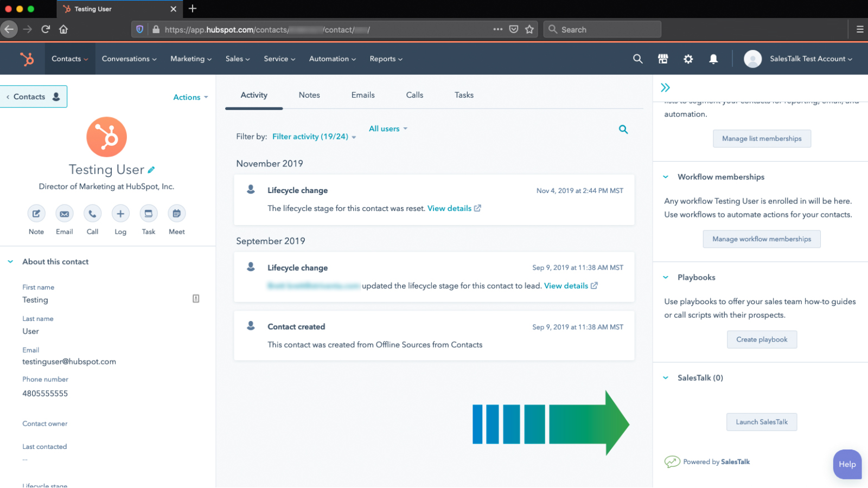View details of November lifecycle reset
Image resolution: width=868 pixels, height=488 pixels.
pos(454,208)
